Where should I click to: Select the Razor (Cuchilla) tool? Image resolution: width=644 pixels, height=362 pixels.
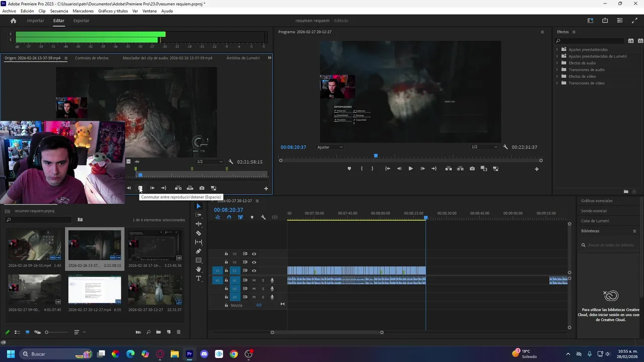click(198, 233)
